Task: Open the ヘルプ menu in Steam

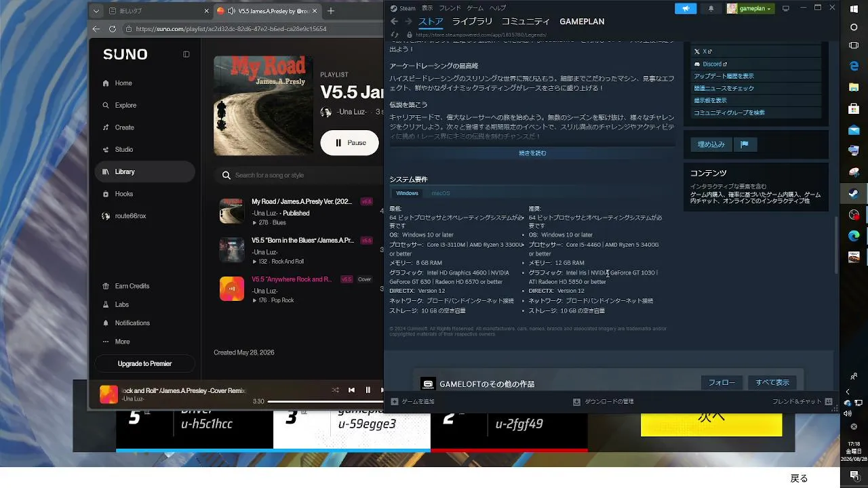Action: pyautogui.click(x=498, y=8)
